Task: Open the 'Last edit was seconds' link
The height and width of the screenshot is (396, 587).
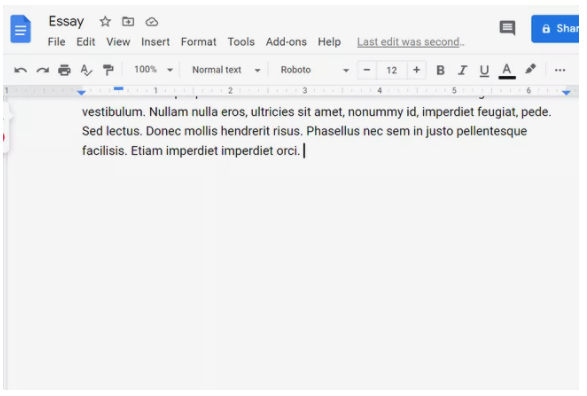Action: 411,42
